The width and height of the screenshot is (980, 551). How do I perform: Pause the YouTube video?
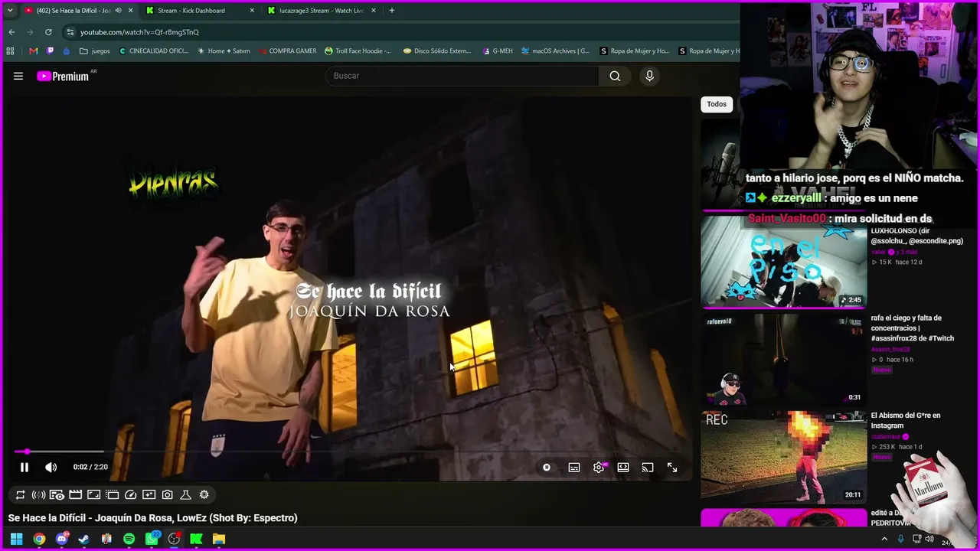pos(24,467)
